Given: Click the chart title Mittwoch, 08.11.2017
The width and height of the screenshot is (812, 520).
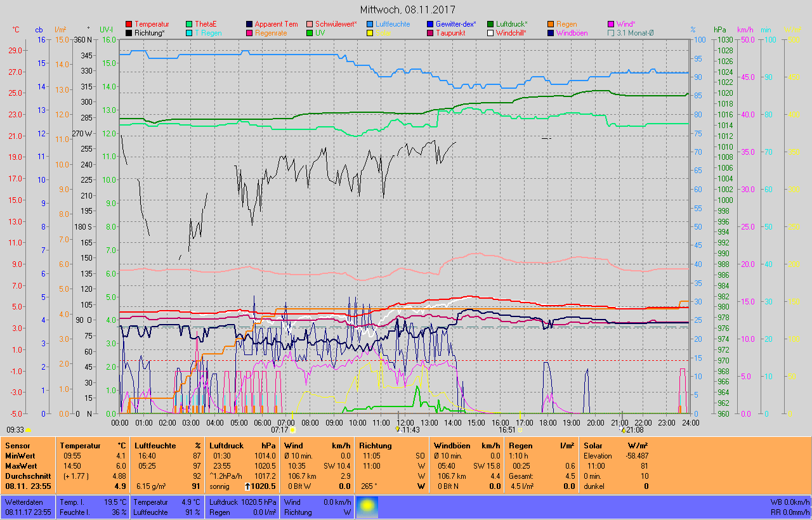Looking at the screenshot, I should [x=405, y=10].
